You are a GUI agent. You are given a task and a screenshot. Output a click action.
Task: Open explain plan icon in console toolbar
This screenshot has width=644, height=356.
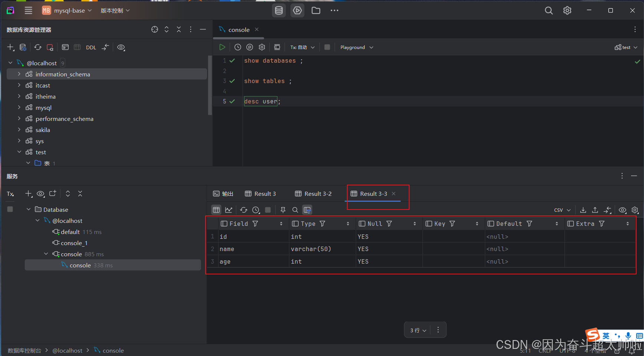click(250, 47)
